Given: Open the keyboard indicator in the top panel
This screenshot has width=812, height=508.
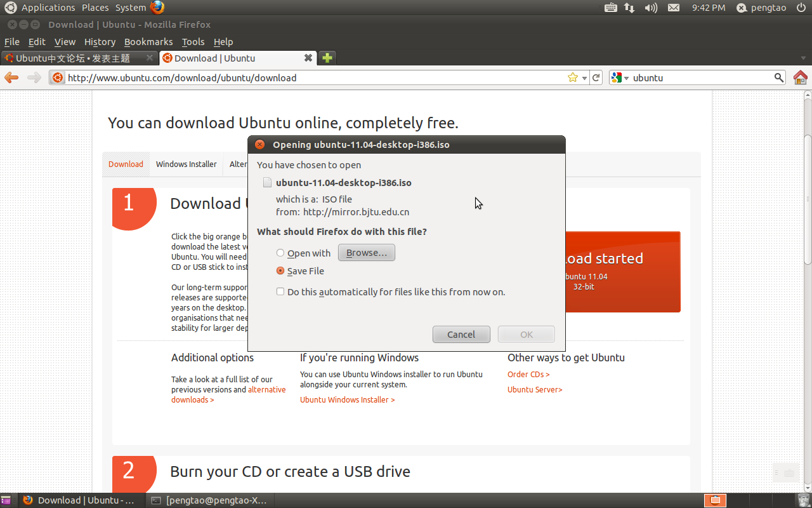Looking at the screenshot, I should [x=611, y=8].
